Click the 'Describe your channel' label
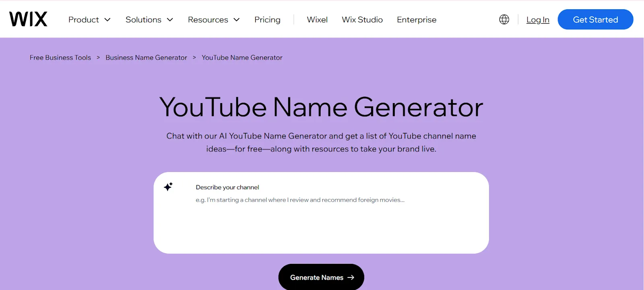The height and width of the screenshot is (290, 644). pos(227,187)
